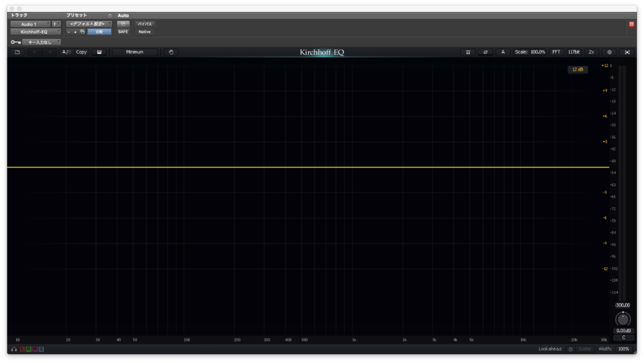Open the preset folder icon in Kirchhoff EQ

[x=17, y=52]
